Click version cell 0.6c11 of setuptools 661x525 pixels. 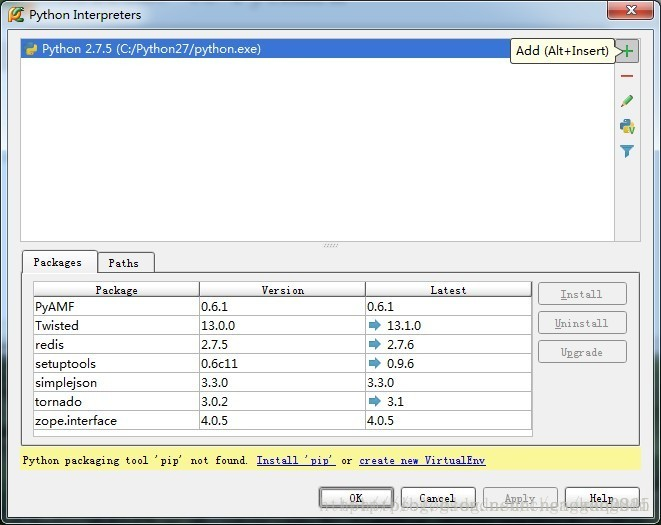282,363
